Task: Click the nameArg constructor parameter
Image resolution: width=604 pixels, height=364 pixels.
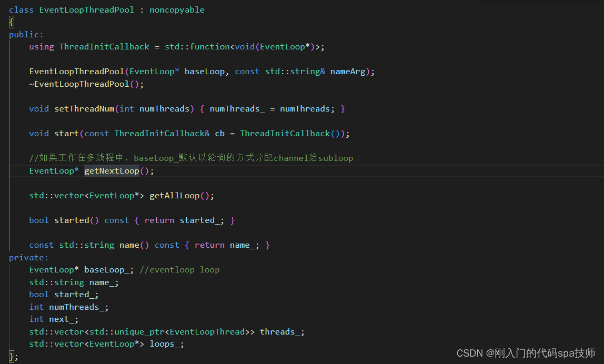Action: coord(348,72)
